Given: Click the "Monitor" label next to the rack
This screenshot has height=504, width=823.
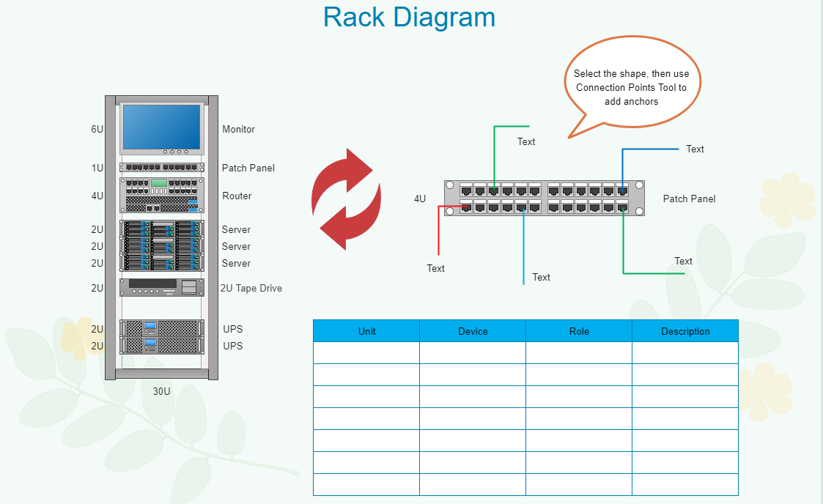Looking at the screenshot, I should point(238,129).
